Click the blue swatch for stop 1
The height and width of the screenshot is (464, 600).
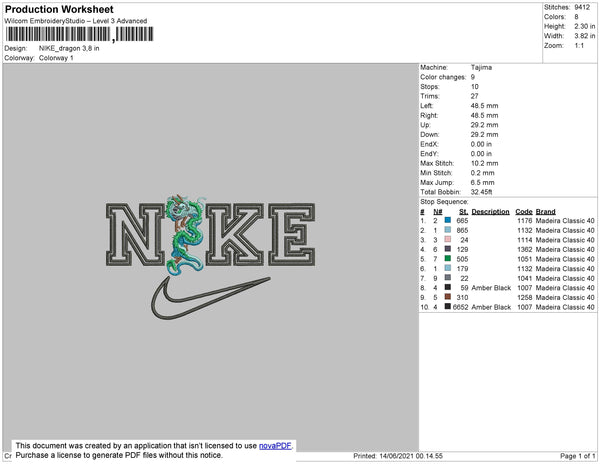[x=448, y=220]
